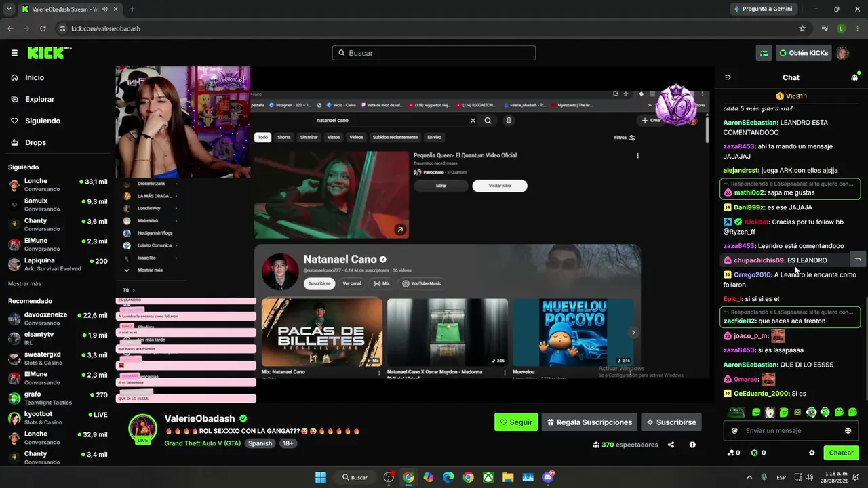868x488 pixels.
Task: Open chat settings gear
Action: click(812, 453)
